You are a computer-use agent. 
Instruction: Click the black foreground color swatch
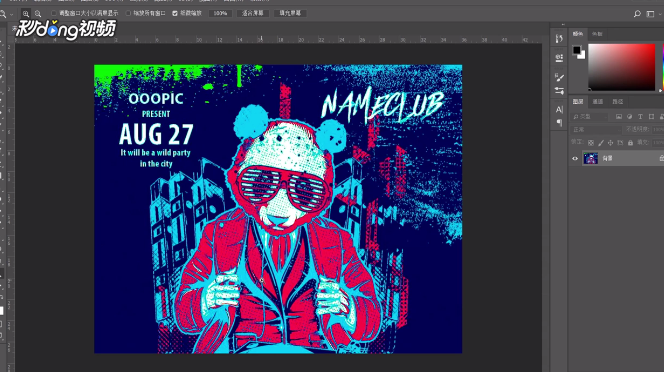[x=576, y=50]
